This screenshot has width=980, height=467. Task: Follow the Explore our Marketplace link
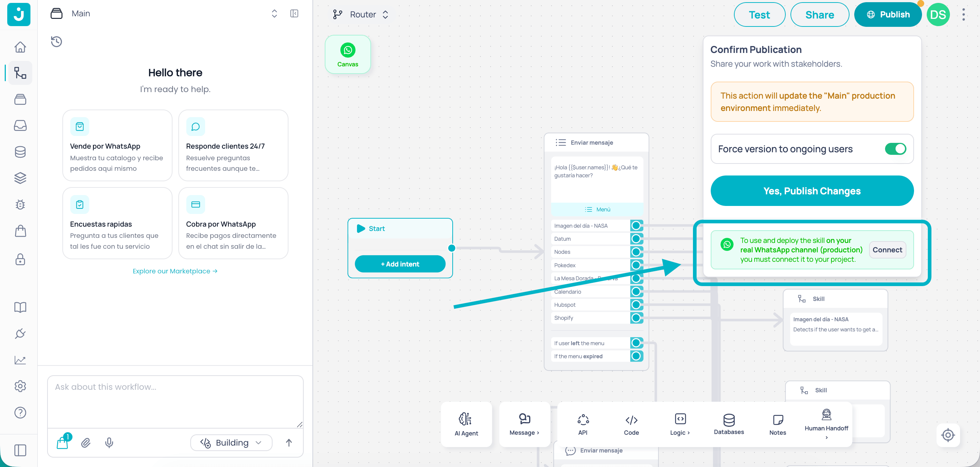click(175, 271)
